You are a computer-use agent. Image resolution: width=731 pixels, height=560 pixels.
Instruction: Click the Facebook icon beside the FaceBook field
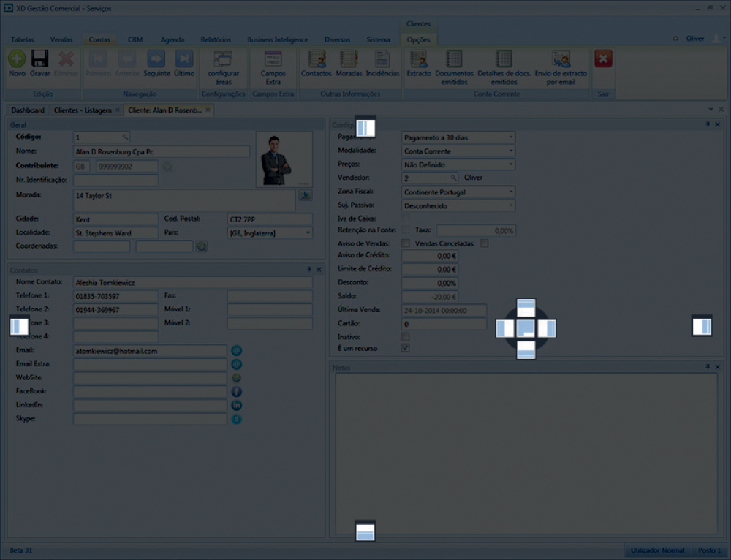(x=237, y=391)
